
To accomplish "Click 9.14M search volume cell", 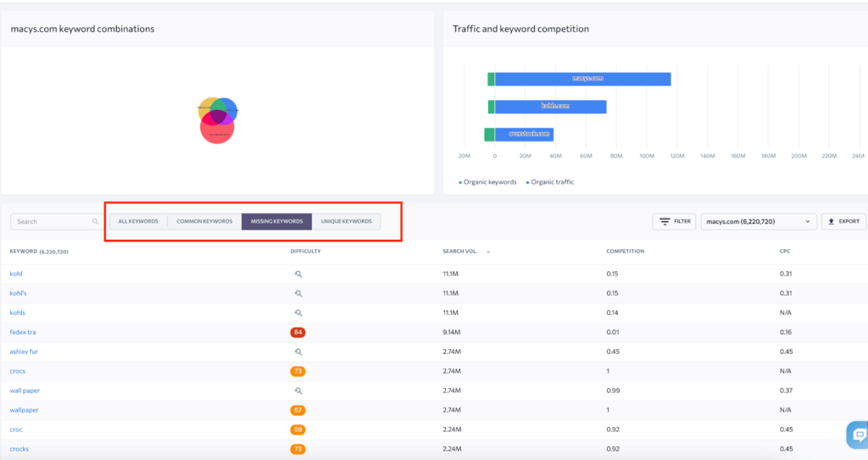I will (452, 332).
